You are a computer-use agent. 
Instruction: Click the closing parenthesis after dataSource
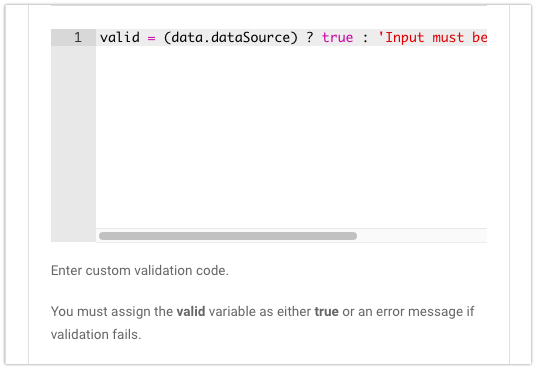pyautogui.click(x=294, y=37)
